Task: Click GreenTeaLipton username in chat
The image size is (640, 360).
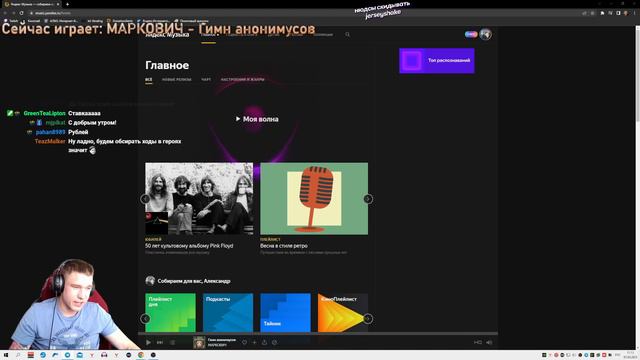Action: [44, 113]
